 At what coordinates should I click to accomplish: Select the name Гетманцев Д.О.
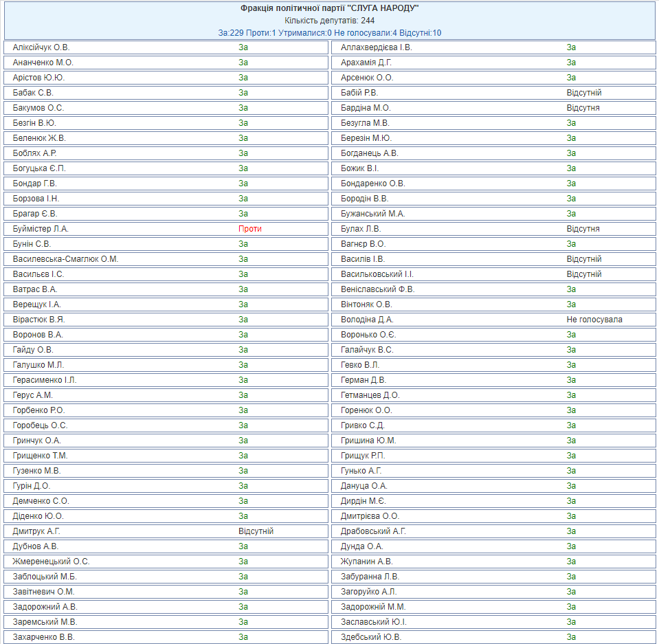pos(370,395)
